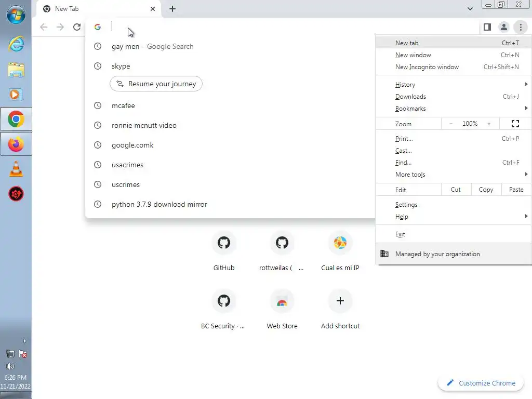Open the profile avatar icon
This screenshot has width=532, height=399.
coord(504,27)
